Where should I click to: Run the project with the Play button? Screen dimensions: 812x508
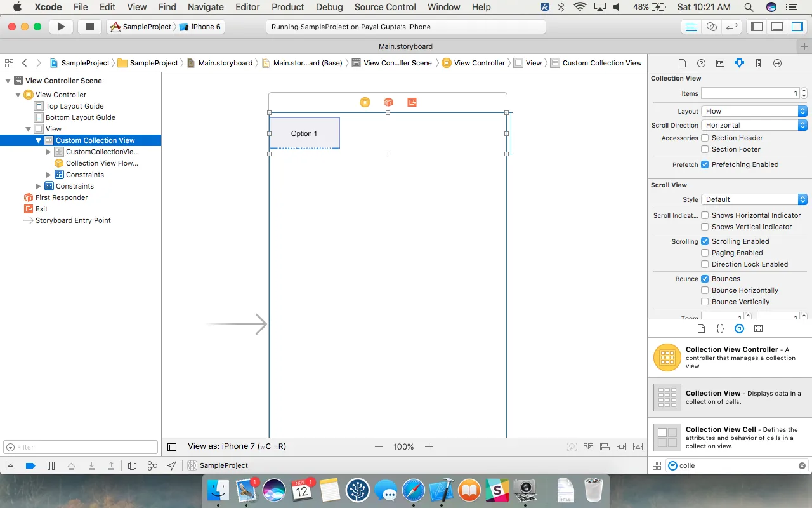click(x=61, y=27)
